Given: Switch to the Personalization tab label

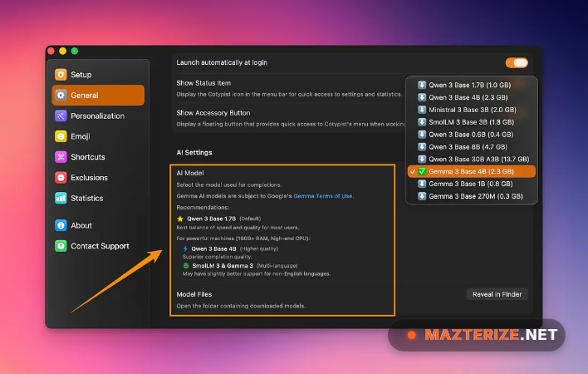Looking at the screenshot, I should click(x=97, y=116).
